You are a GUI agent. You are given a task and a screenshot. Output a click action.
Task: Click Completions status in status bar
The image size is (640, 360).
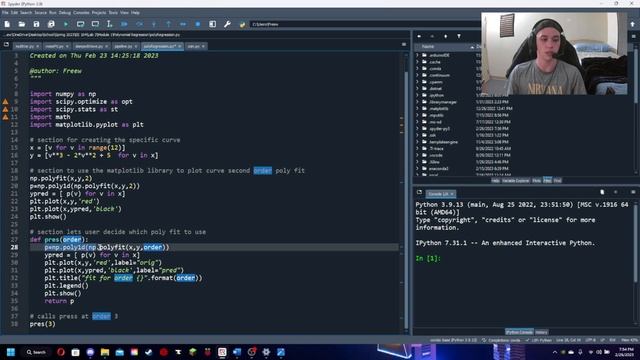[x=501, y=340]
